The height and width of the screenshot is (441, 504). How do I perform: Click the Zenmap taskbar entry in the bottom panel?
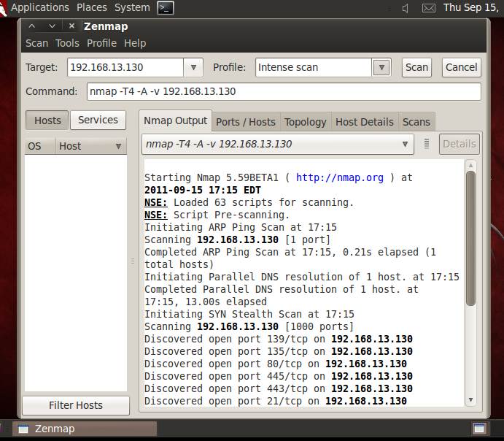(85, 429)
